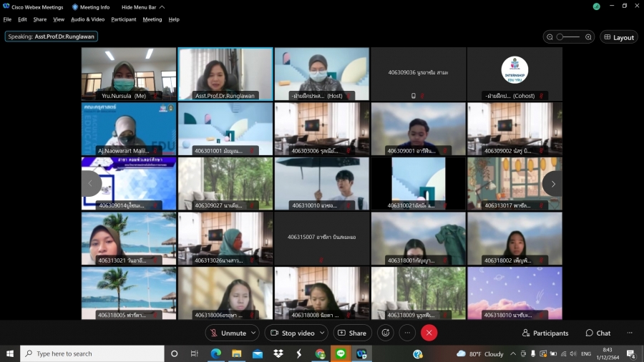Open the Participants panel

(x=545, y=333)
